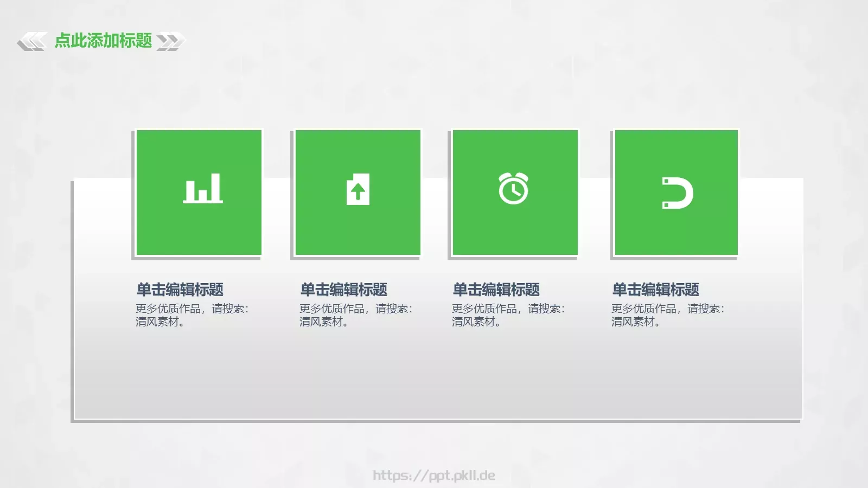
Task: Click the description text under the bar chart tile
Action: 192,315
